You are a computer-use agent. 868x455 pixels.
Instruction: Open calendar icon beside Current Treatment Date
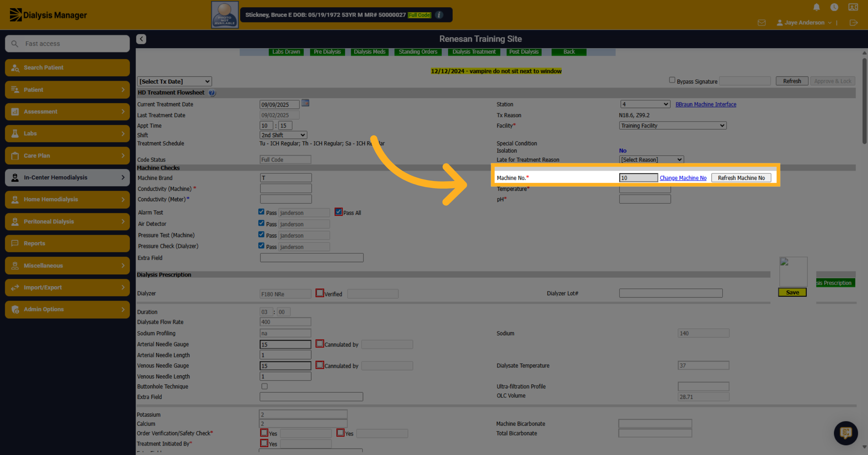pos(305,104)
